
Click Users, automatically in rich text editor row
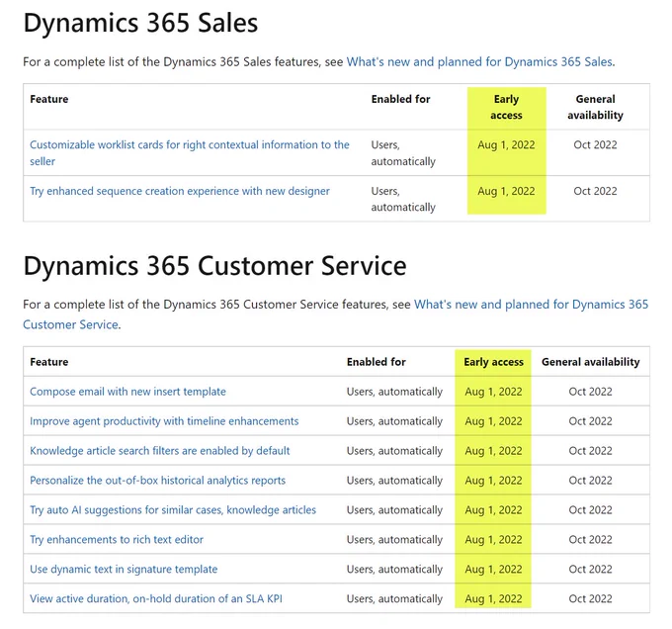click(x=394, y=540)
